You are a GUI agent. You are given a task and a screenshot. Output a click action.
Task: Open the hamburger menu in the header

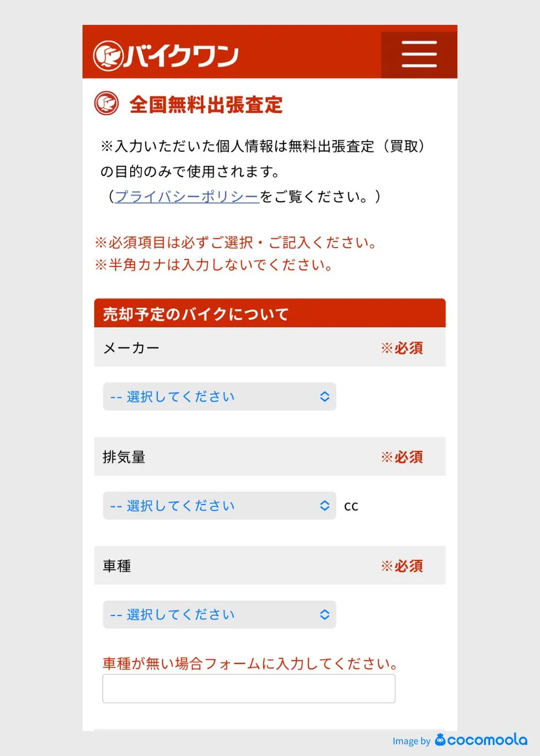(419, 54)
